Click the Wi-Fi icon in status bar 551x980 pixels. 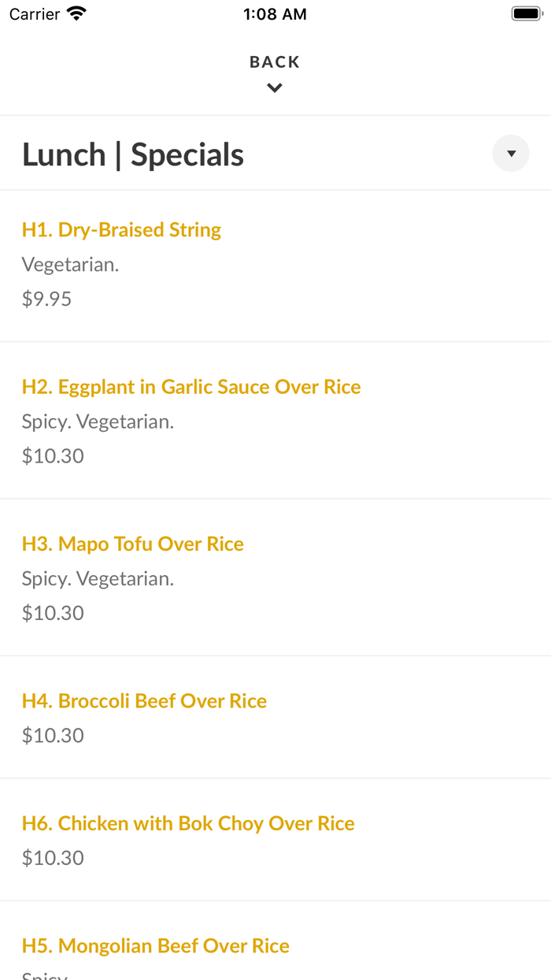[x=76, y=13]
